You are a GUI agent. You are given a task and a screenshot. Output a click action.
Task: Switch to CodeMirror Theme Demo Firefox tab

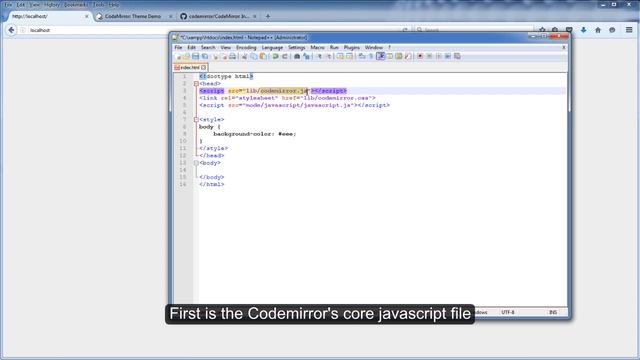click(x=133, y=16)
